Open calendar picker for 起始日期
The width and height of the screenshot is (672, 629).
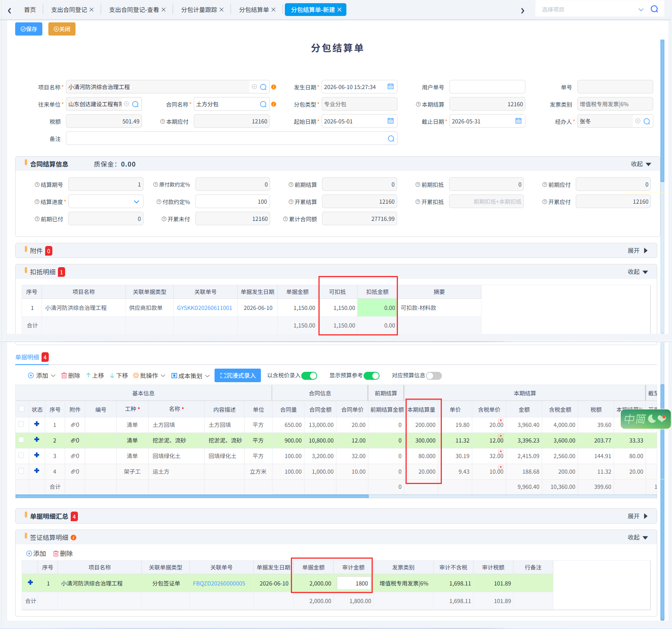tap(391, 121)
